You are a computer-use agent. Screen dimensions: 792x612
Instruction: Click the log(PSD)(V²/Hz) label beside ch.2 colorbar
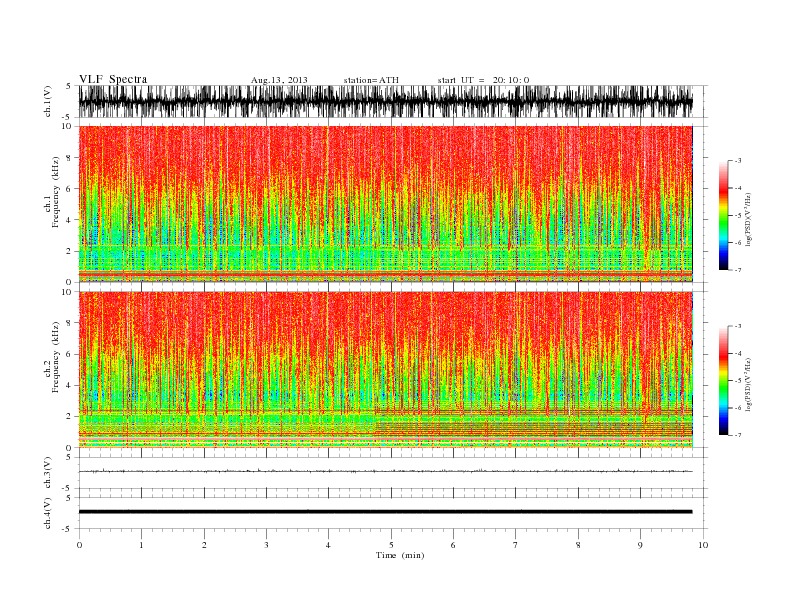(749, 383)
